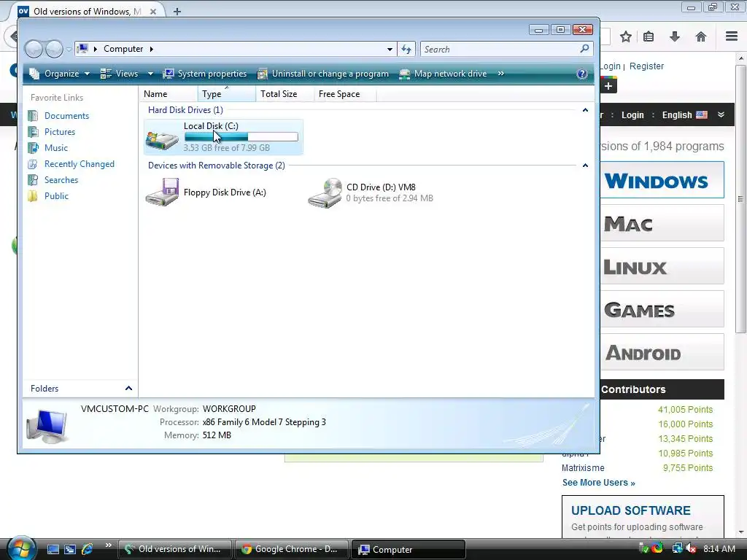
Task: Go forward in Explorer navigation
Action: (54, 49)
